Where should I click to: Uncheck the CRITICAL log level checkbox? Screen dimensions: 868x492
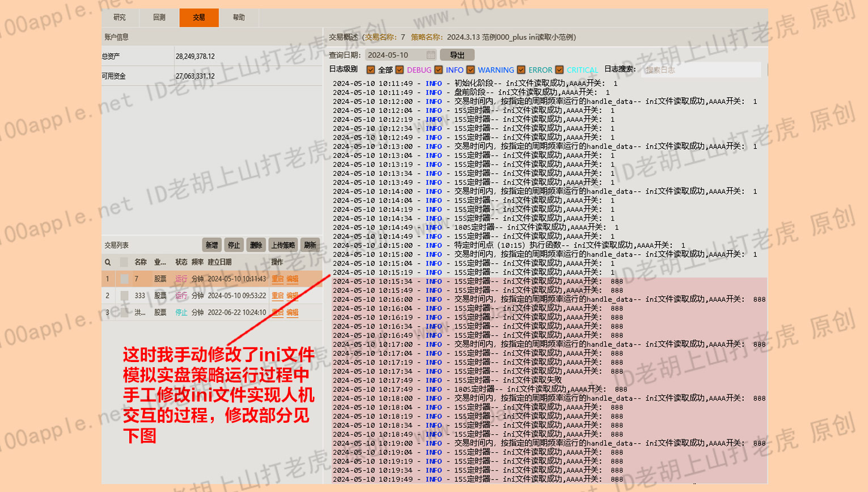coord(560,70)
